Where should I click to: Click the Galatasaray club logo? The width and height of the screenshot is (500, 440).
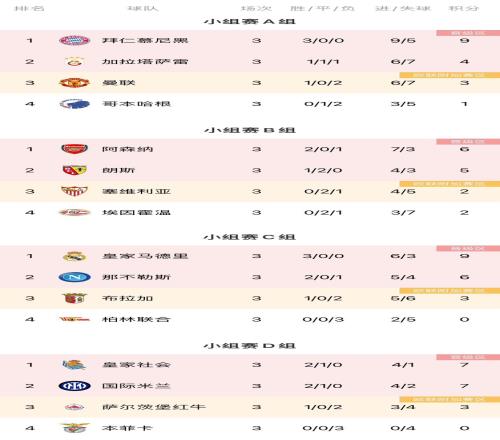[75, 62]
